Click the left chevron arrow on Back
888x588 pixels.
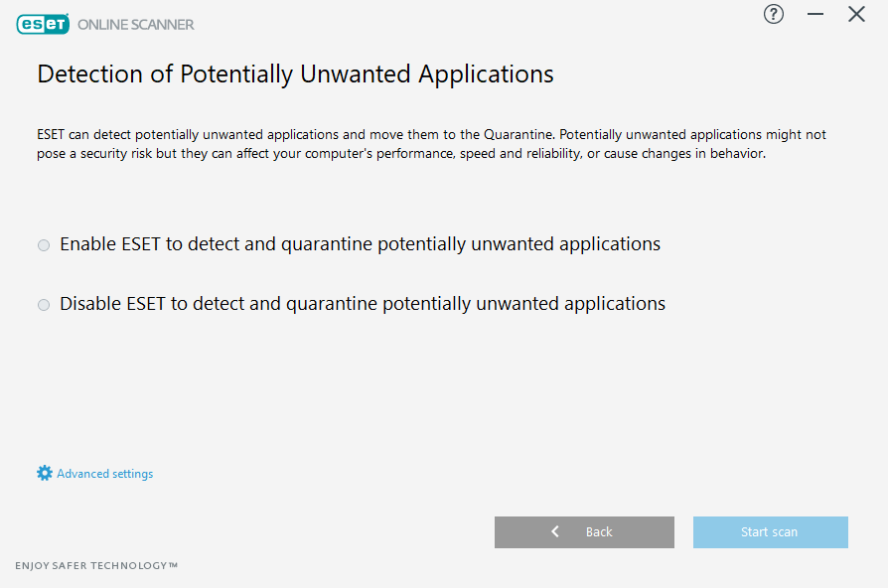[555, 531]
